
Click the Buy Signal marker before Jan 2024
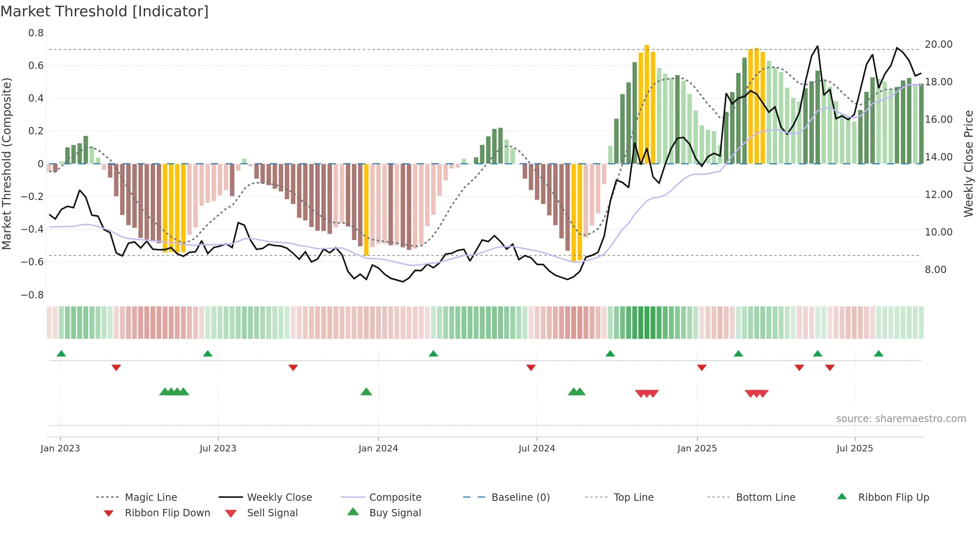(x=366, y=391)
